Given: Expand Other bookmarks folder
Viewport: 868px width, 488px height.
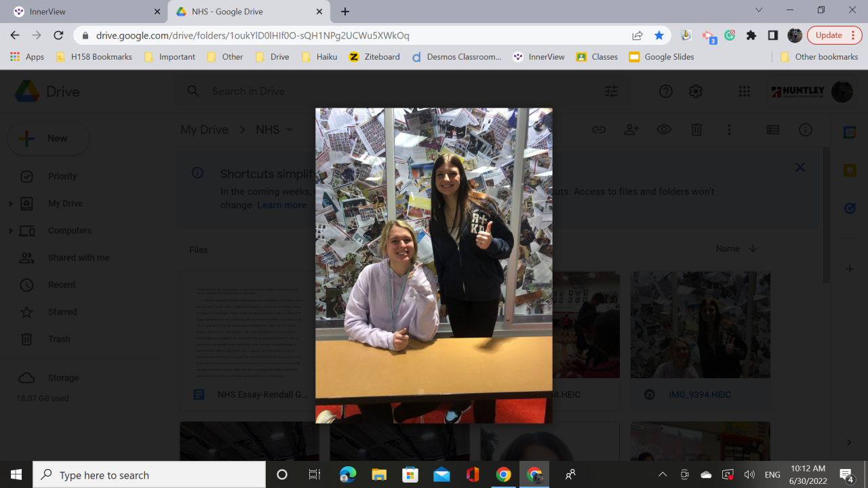Looking at the screenshot, I should (819, 57).
